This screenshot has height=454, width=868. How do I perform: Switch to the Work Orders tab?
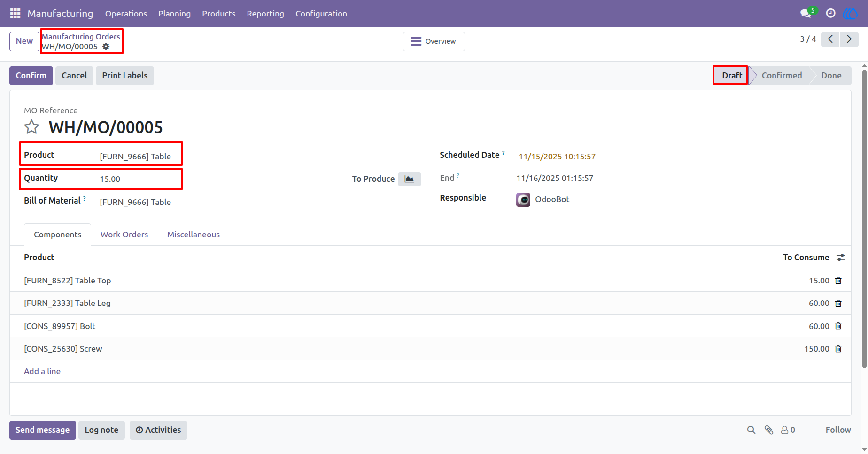pyautogui.click(x=124, y=235)
